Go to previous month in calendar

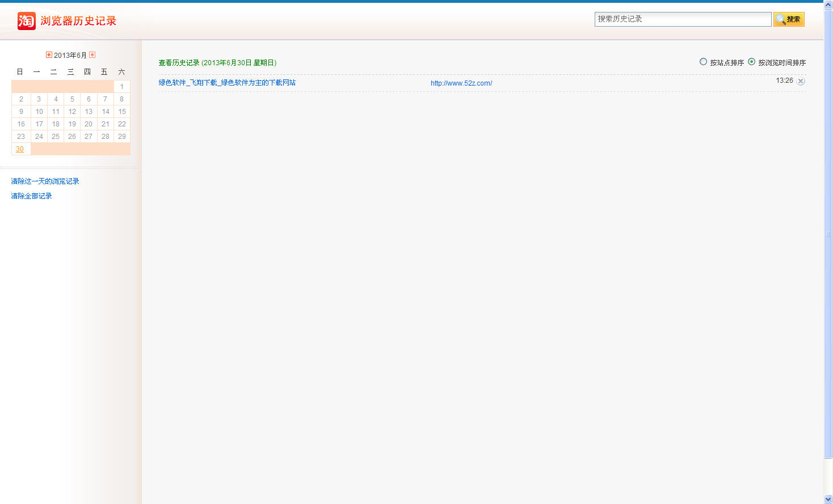[x=49, y=55]
